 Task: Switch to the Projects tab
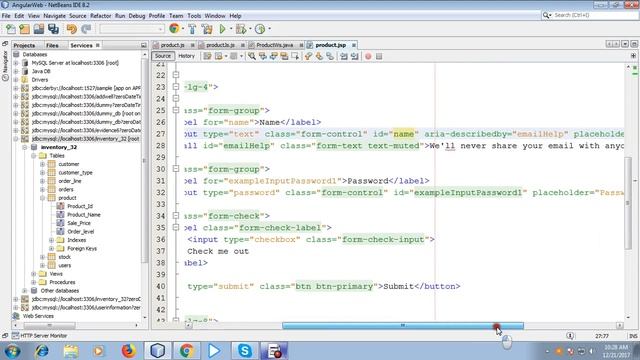(x=24, y=45)
